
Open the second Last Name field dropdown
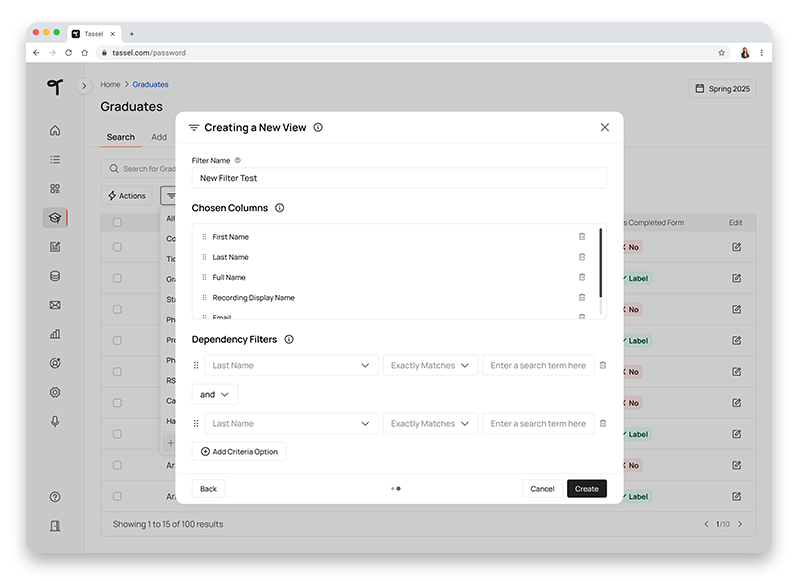click(x=291, y=424)
